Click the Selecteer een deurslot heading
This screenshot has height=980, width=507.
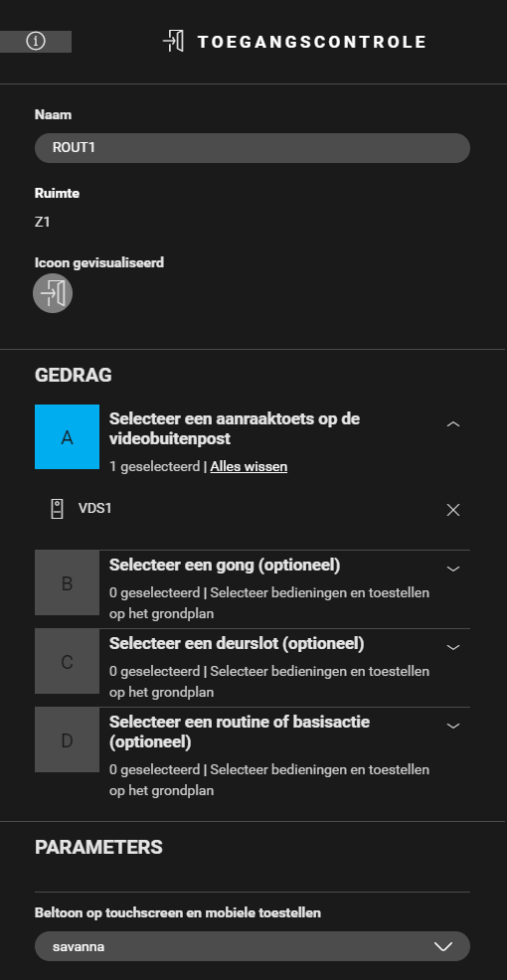237,644
